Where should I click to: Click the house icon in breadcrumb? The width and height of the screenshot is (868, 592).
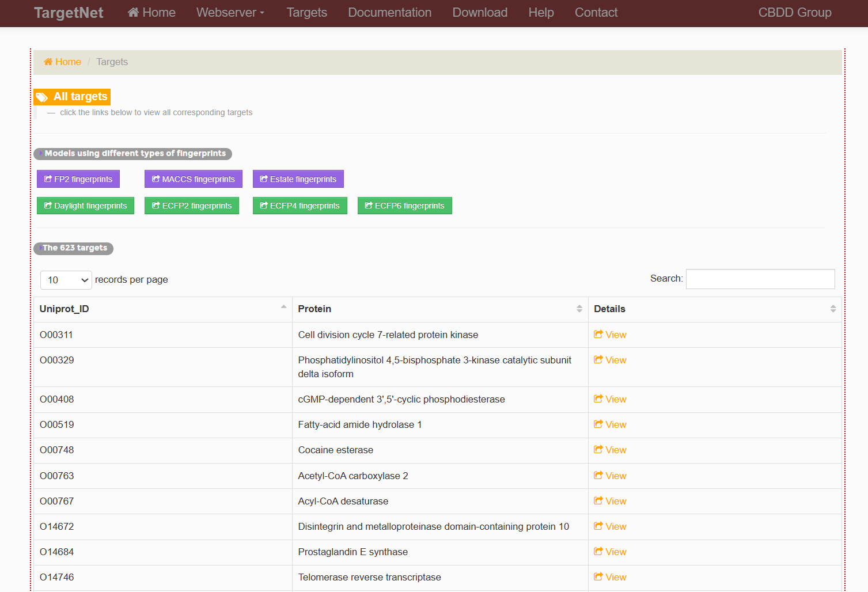click(48, 62)
